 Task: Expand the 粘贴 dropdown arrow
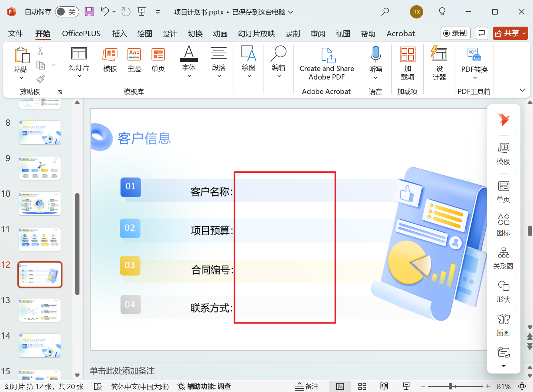click(x=21, y=78)
